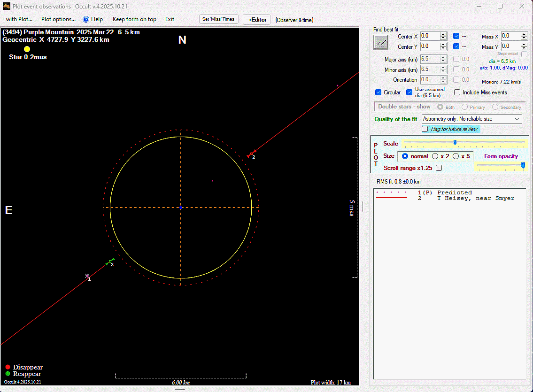Uncheck the Circular checkbox
The image size is (533, 392).
coord(379,92)
